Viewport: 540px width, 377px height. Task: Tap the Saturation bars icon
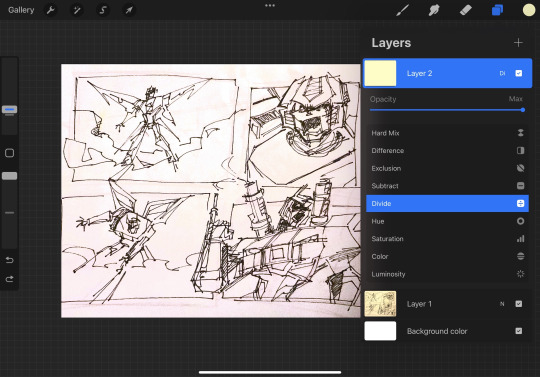[x=520, y=239]
